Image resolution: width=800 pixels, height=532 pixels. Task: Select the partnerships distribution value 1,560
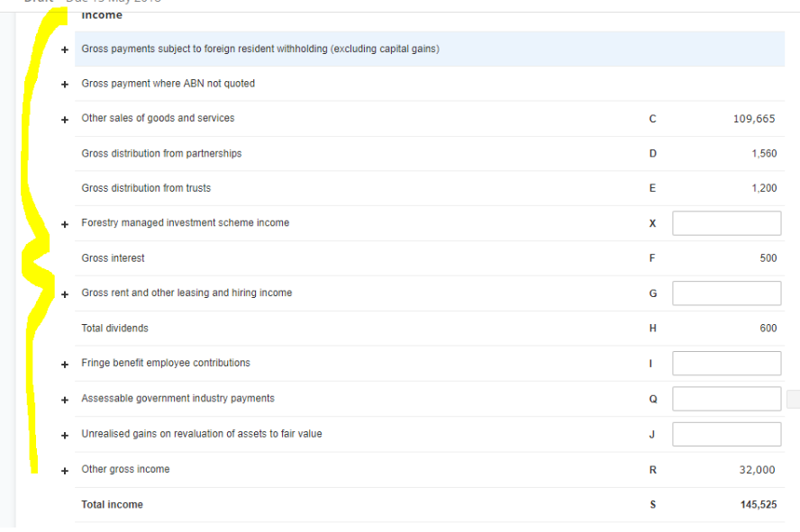764,153
